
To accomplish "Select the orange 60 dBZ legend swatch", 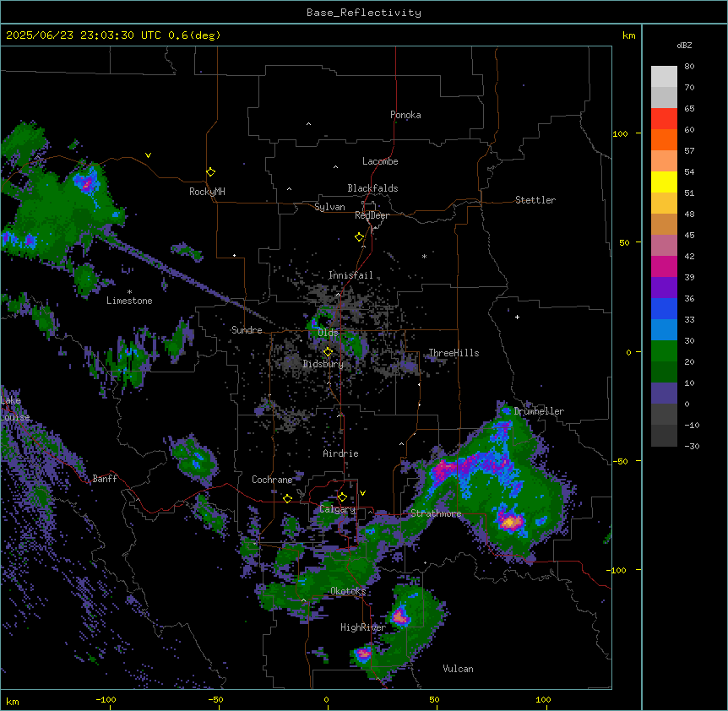I will [x=664, y=139].
